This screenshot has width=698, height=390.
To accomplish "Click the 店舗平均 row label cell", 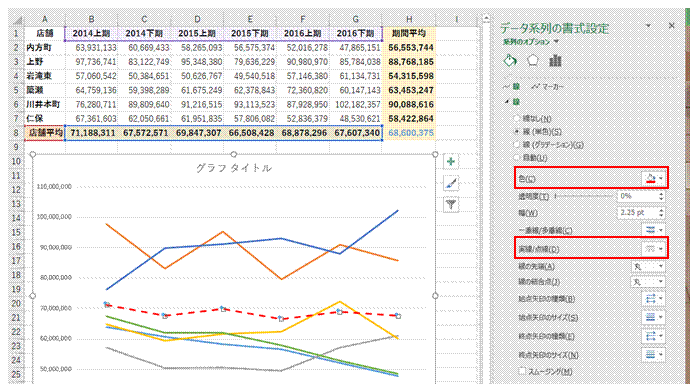I will tap(45, 133).
